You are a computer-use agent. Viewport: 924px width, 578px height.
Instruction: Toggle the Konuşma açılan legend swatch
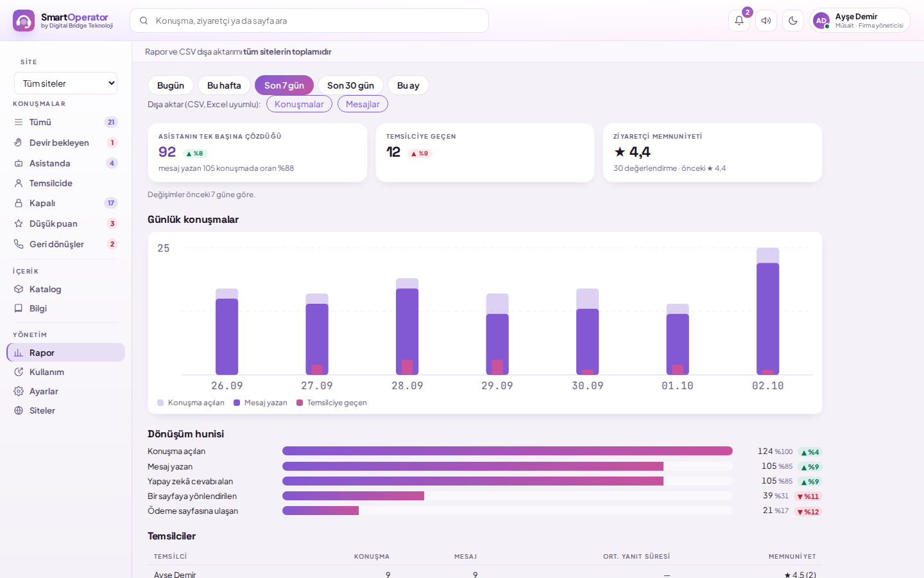coord(160,403)
